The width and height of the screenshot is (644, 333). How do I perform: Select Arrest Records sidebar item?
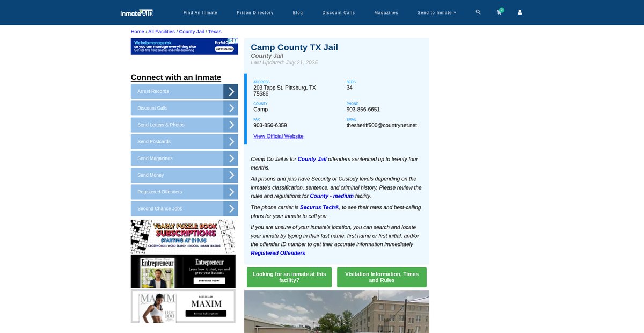pos(177,91)
